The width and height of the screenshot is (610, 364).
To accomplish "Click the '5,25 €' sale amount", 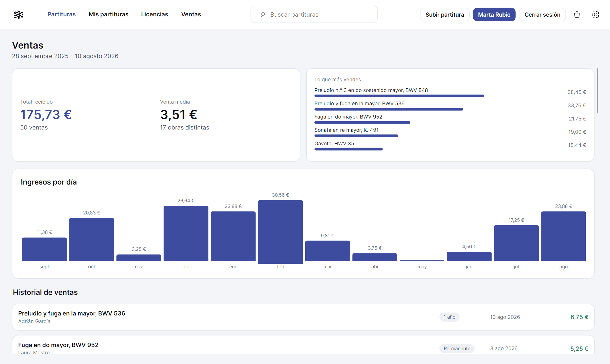I will 579,349.
